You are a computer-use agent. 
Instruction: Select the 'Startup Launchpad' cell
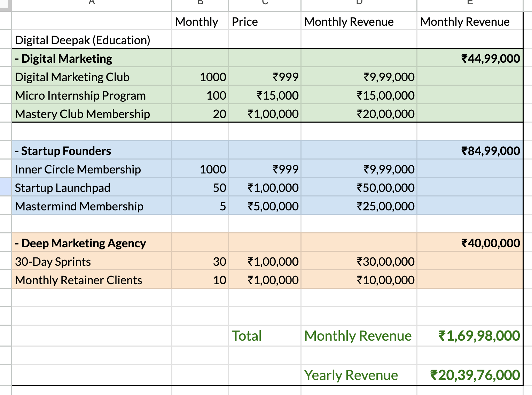(x=92, y=187)
